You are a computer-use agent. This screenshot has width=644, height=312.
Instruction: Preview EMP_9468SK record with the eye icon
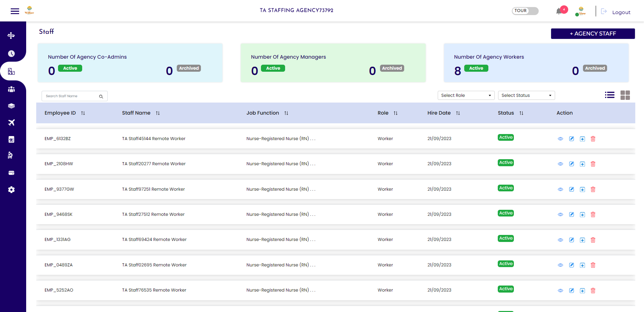560,214
